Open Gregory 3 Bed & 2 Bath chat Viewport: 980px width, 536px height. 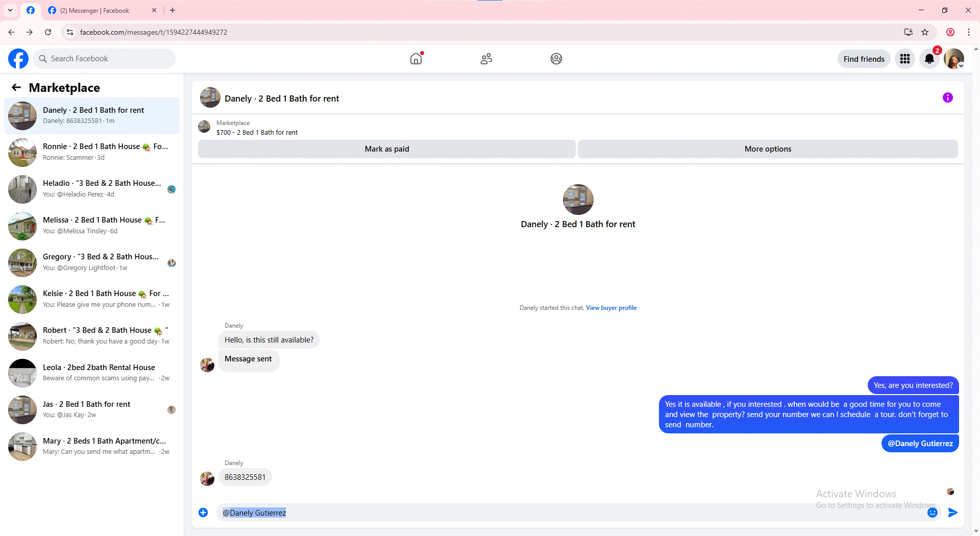92,262
